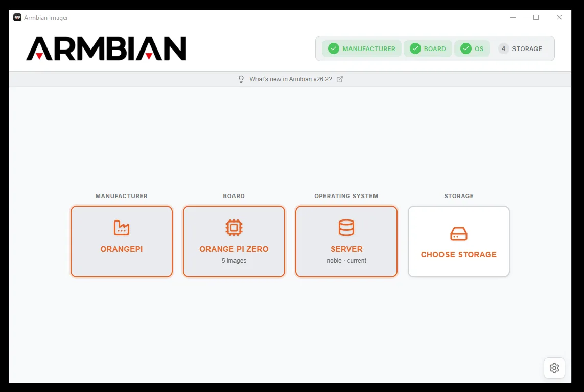Viewport: 584px width, 392px height.
Task: Click the MANUFACTURER heading above the ORANGEPI card
Action: pyautogui.click(x=122, y=196)
